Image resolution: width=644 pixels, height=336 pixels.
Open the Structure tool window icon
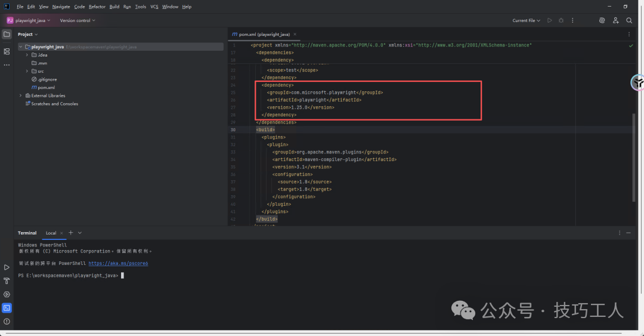point(7,51)
